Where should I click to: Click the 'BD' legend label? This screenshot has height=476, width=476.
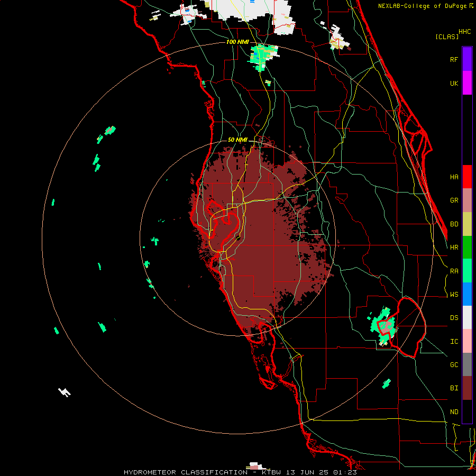click(454, 224)
